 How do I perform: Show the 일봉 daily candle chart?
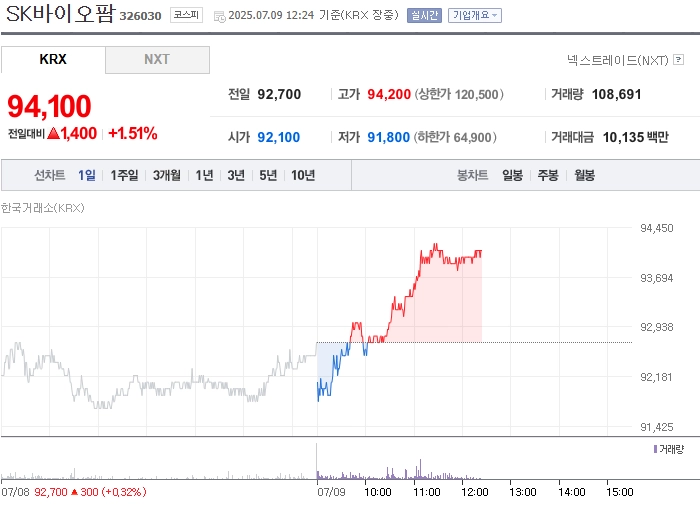(512, 175)
